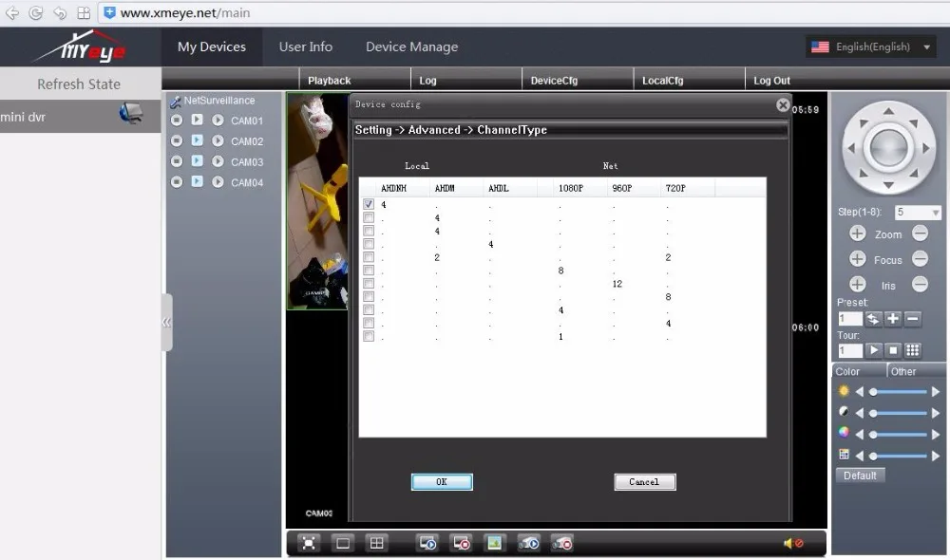Check the 720P 8 row checkbox
950x560 pixels.
point(369,297)
